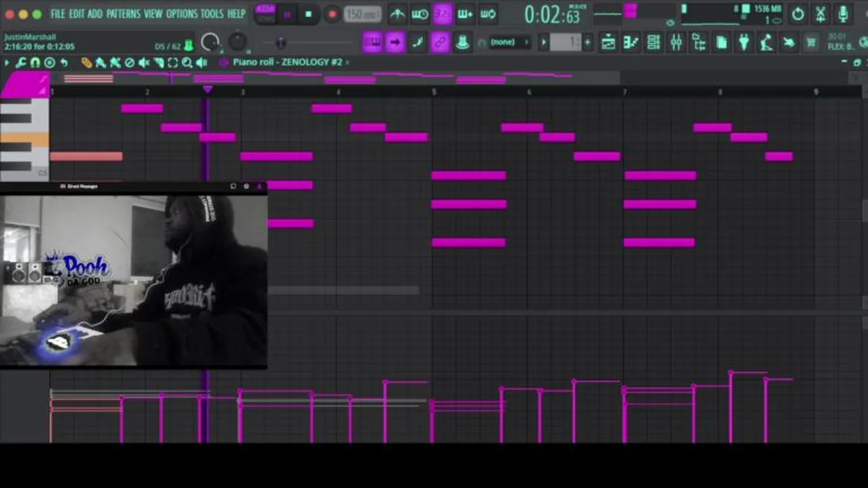Click the webcam overlay video thumbnail
This screenshot has width=868, height=488.
134,281
